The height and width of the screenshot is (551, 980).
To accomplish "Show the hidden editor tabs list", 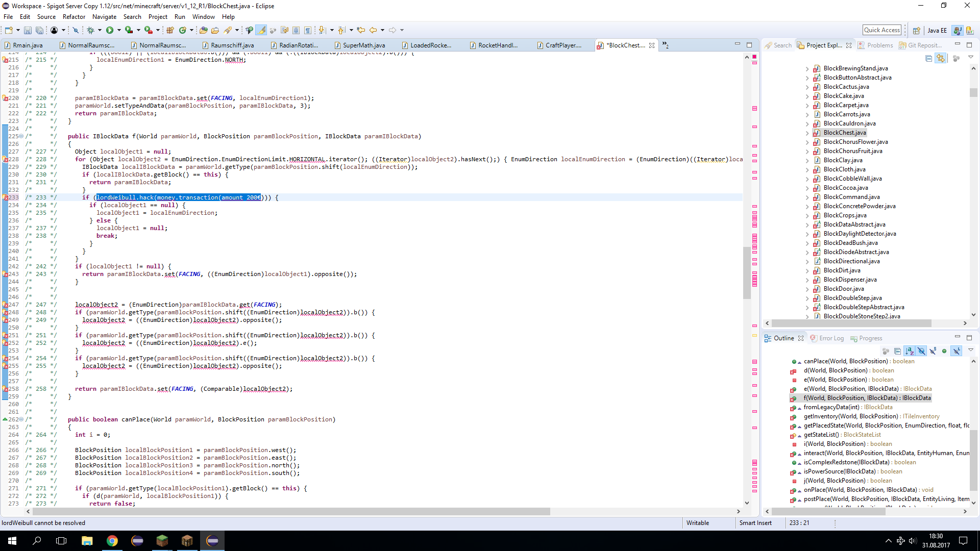I will (x=666, y=45).
